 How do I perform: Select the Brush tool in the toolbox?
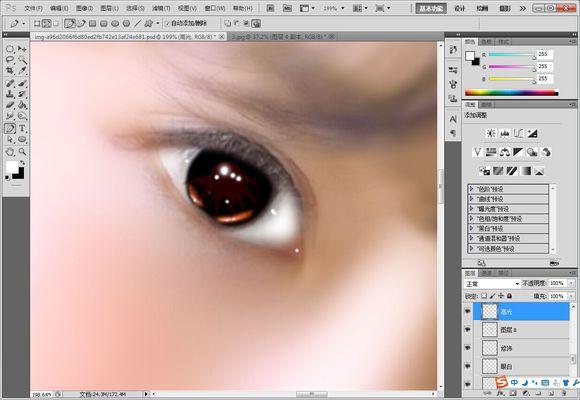22,83
